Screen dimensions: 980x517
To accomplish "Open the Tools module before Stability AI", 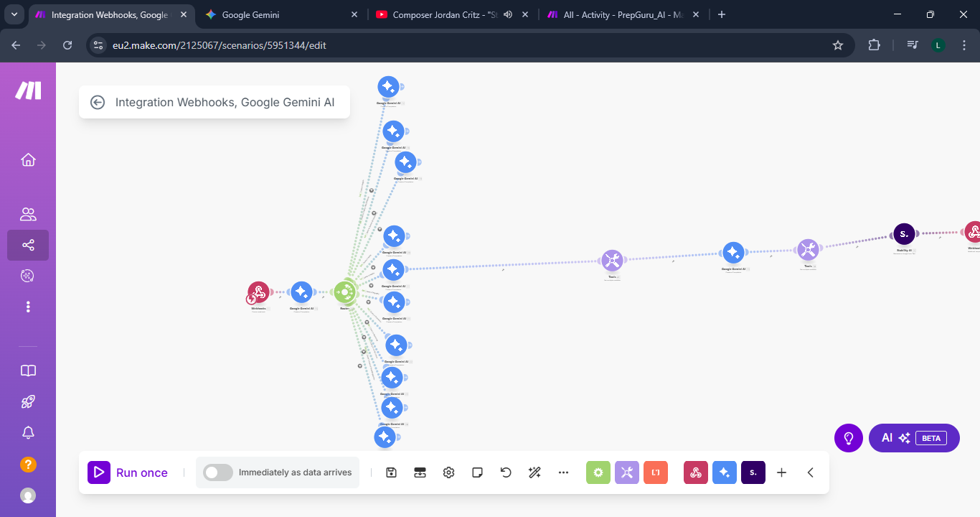I will [808, 250].
